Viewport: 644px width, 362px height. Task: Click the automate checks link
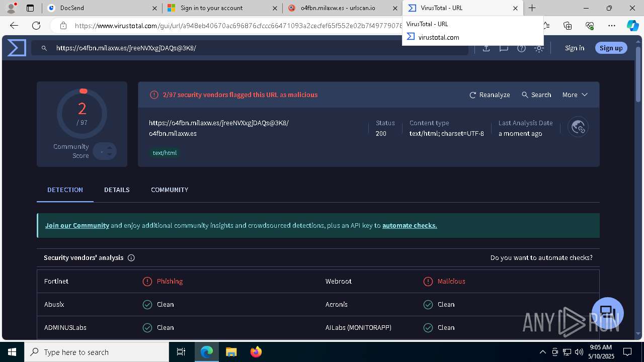[x=410, y=225]
